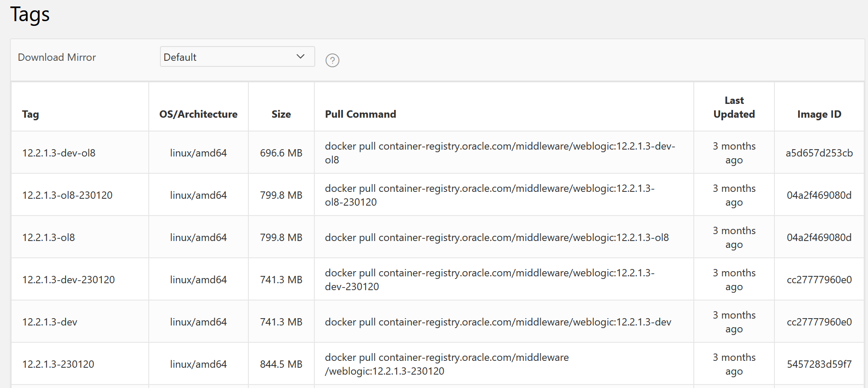This screenshot has height=388, width=868.
Task: Click the Image ID column header
Action: (x=819, y=114)
